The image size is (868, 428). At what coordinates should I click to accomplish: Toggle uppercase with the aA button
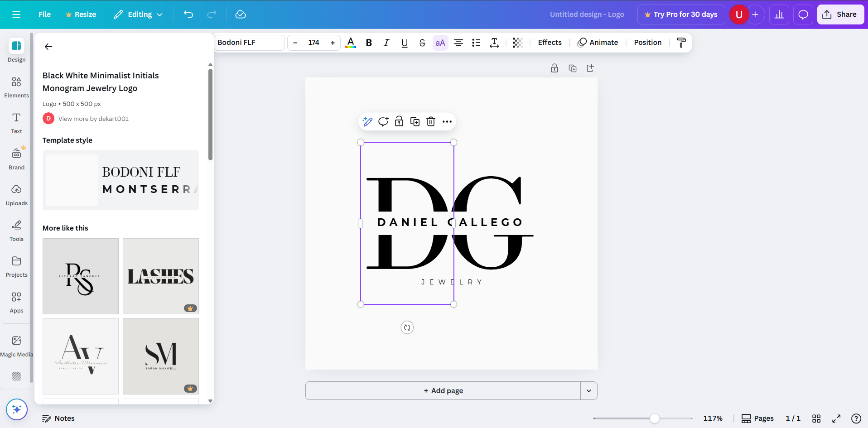coord(440,42)
